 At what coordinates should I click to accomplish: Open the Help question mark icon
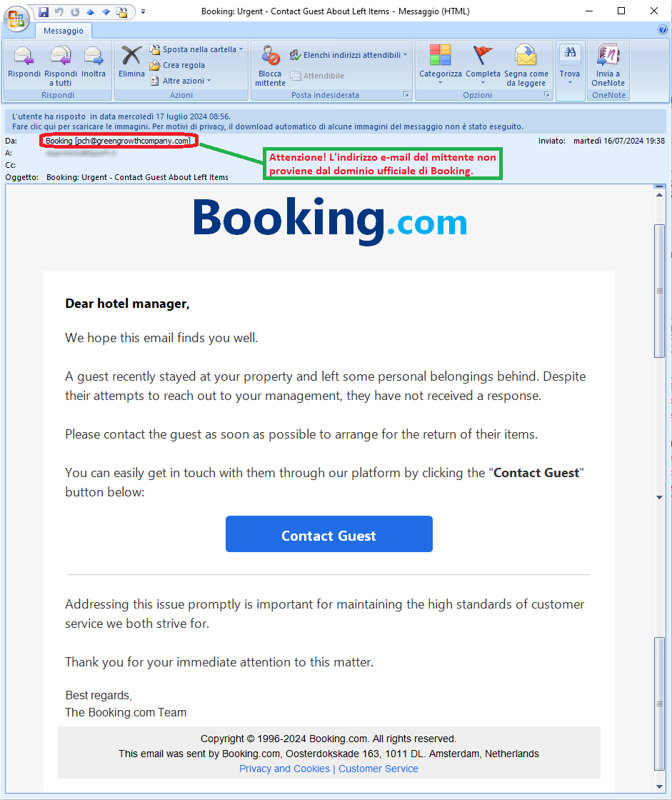pos(662,29)
